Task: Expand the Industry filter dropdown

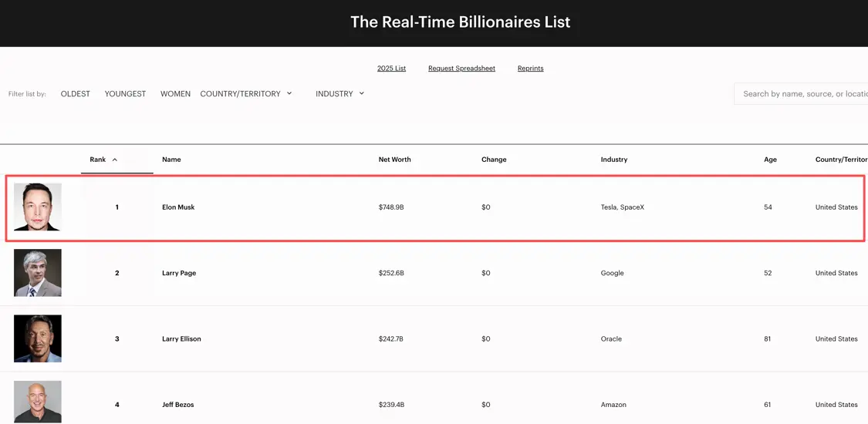Action: pos(339,94)
